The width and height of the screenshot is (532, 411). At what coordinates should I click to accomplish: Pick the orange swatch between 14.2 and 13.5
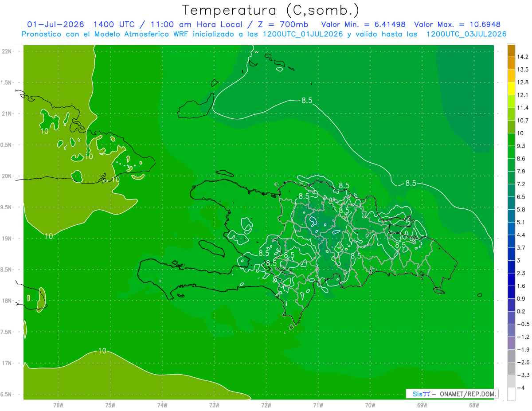click(511, 63)
